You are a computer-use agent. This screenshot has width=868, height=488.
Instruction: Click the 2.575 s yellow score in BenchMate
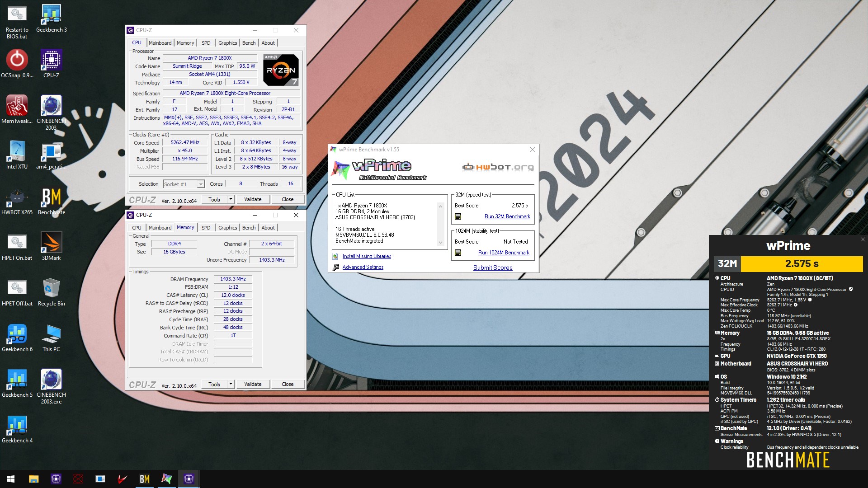pos(802,263)
